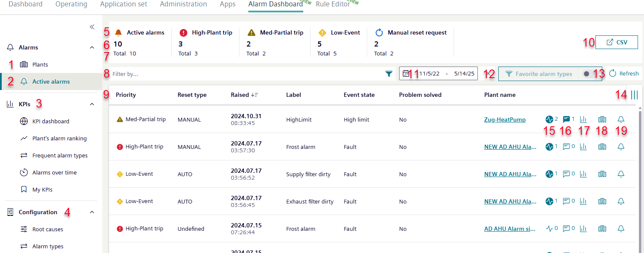Image resolution: width=644 pixels, height=253 pixels.
Task: Click the plant building icon in the HighLimit row
Action: click(x=602, y=119)
